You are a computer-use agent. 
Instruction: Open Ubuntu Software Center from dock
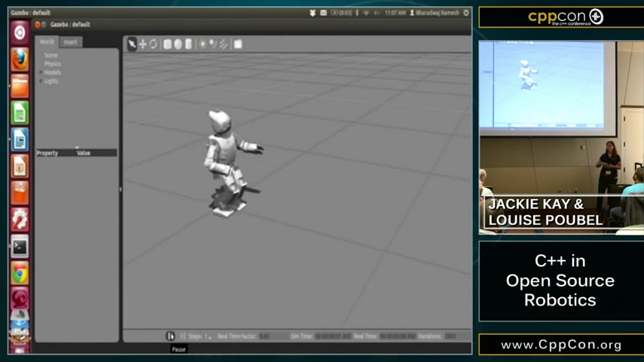coord(20,193)
